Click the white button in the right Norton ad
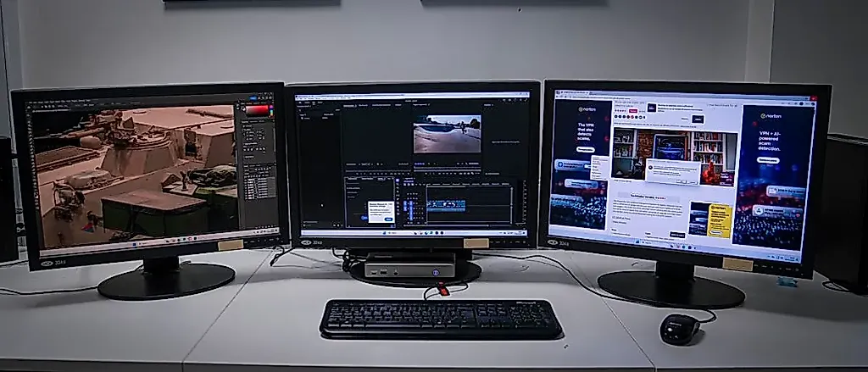This screenshot has width=868, height=372. click(x=768, y=158)
